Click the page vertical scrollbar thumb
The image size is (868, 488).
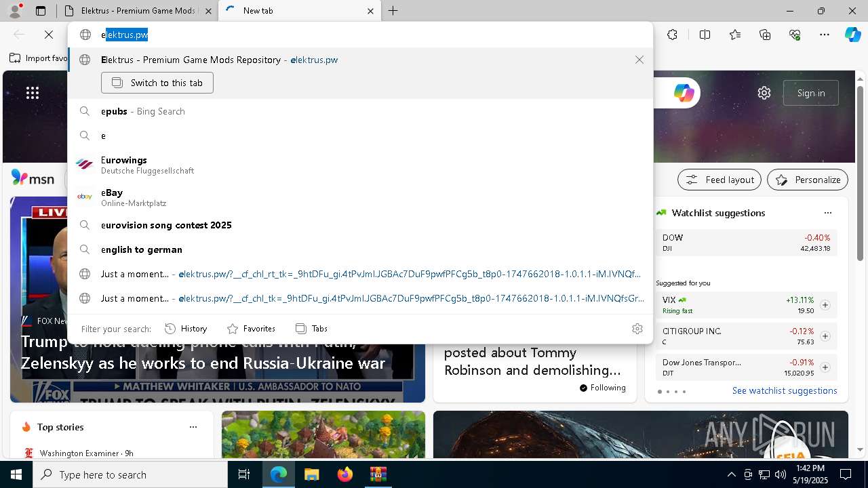coord(860,173)
